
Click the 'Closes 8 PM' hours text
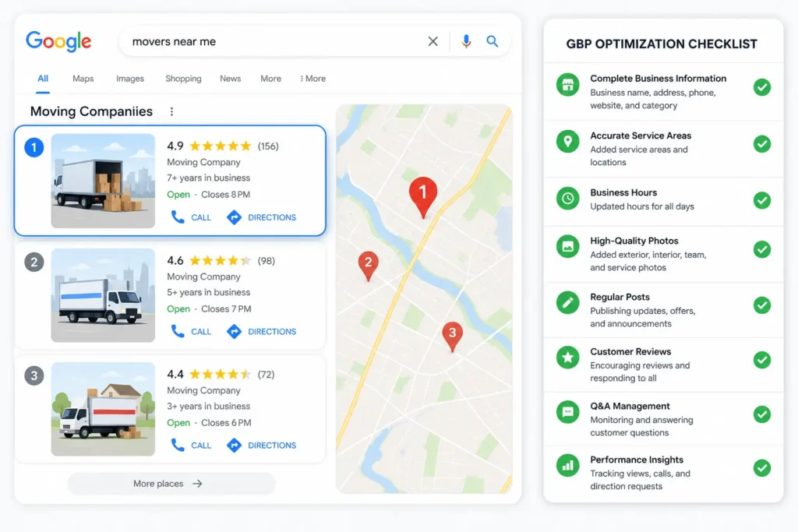225,194
